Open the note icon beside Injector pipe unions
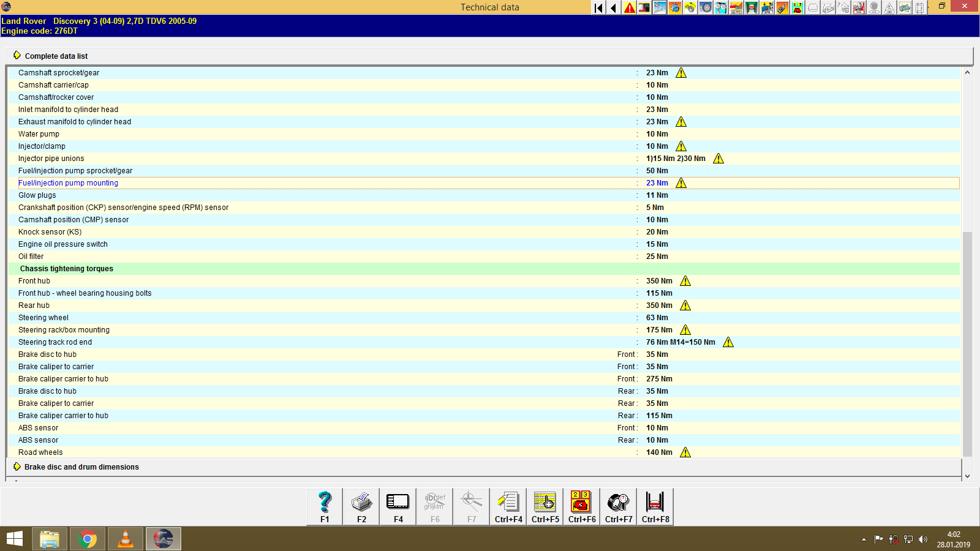This screenshot has width=980, height=551. coord(718,158)
